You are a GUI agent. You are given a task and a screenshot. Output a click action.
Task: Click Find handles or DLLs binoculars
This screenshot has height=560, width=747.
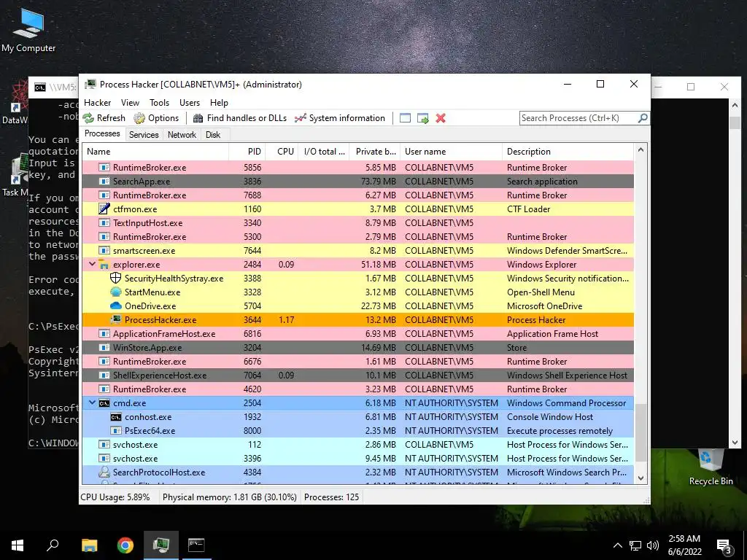pyautogui.click(x=198, y=118)
